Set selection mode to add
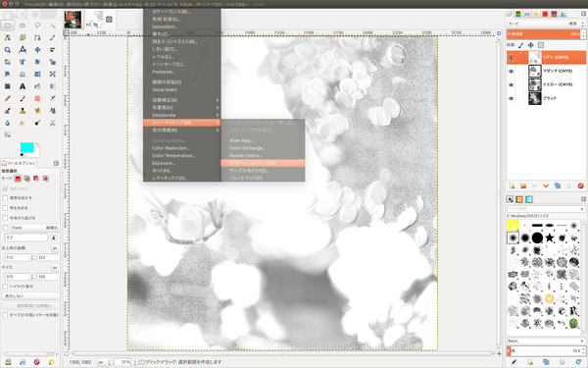The width and height of the screenshot is (588, 368). tap(27, 179)
